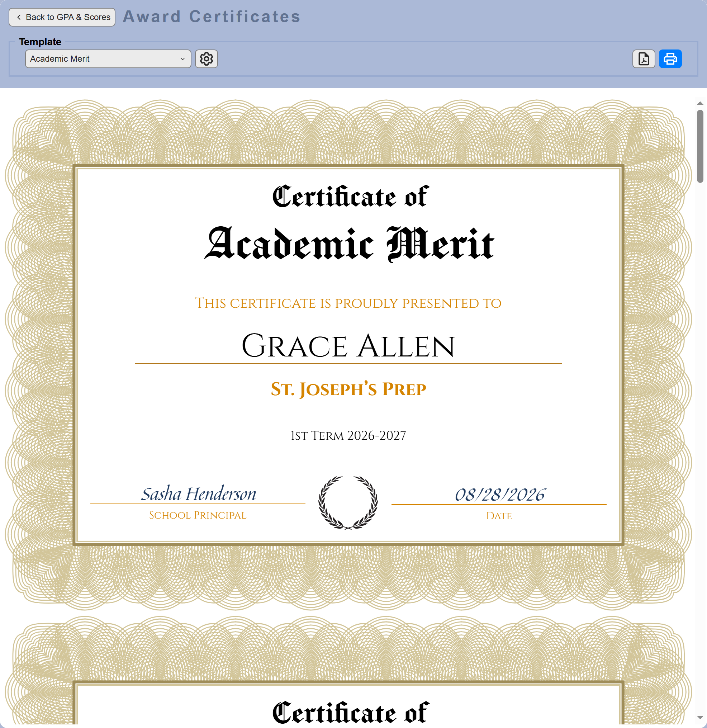Click the second certificate's 'Certificate of' heading

(x=351, y=712)
